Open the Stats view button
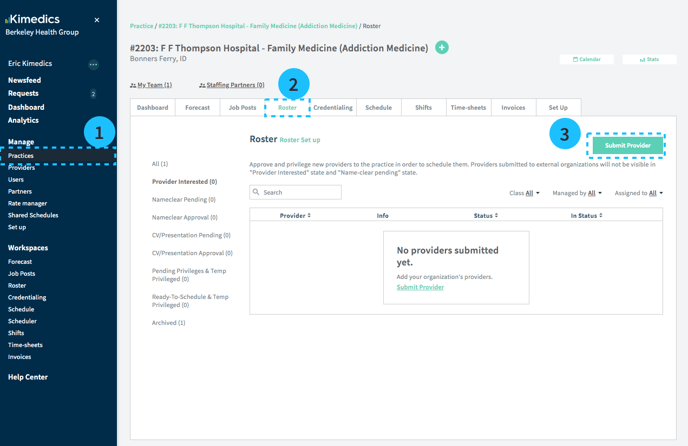The height and width of the screenshot is (446, 688). click(x=649, y=59)
